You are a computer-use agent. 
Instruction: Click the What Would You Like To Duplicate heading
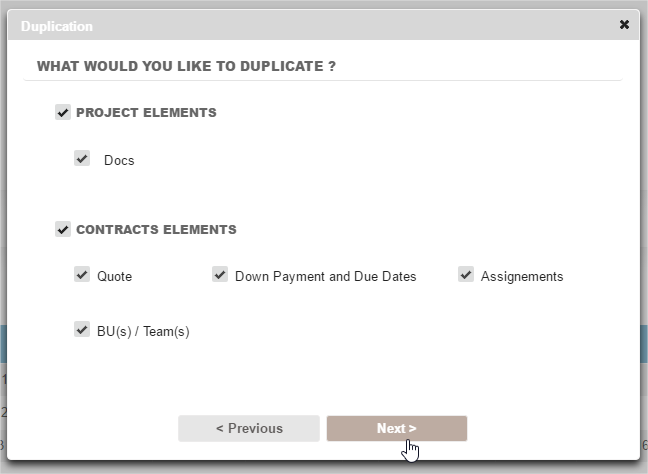click(x=186, y=66)
